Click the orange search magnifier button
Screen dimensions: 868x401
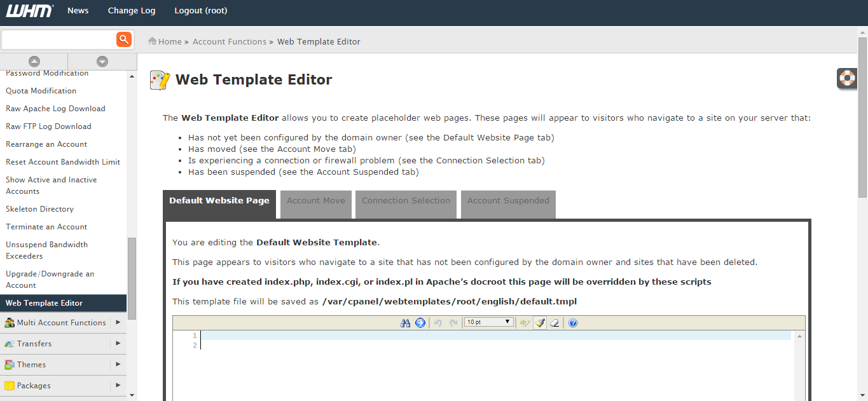click(x=124, y=39)
